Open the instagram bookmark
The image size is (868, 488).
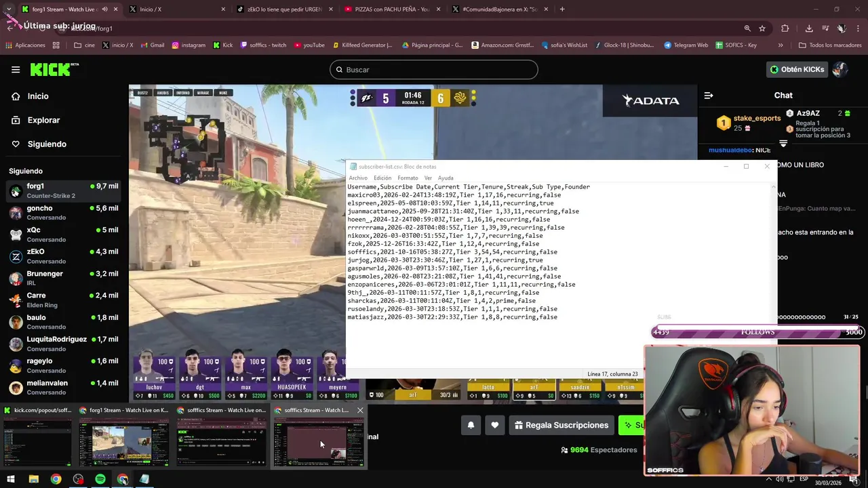coord(189,45)
